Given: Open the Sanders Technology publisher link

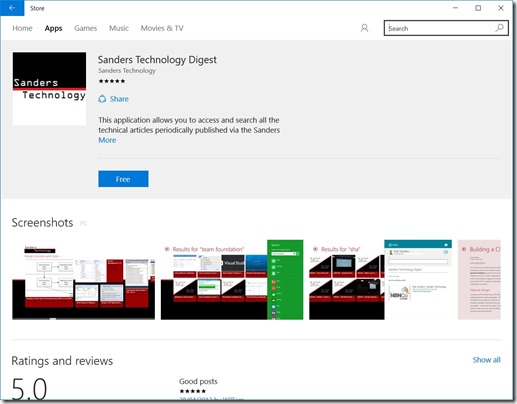Looking at the screenshot, I should tap(127, 71).
